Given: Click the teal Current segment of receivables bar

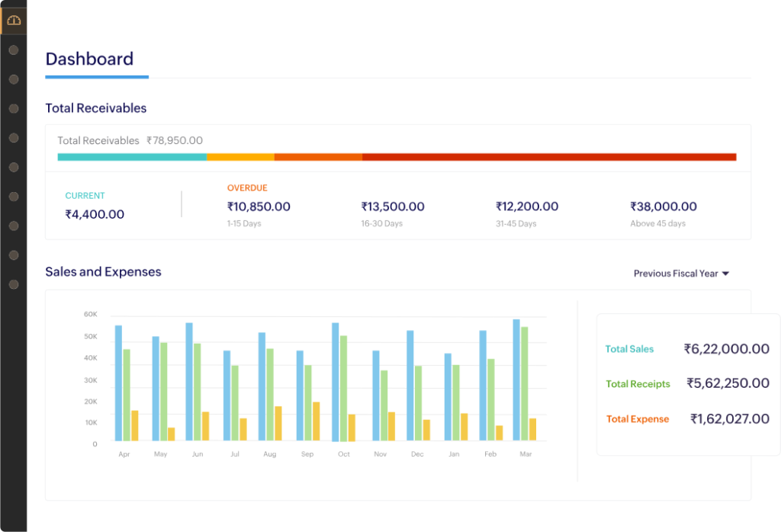Looking at the screenshot, I should coord(132,157).
